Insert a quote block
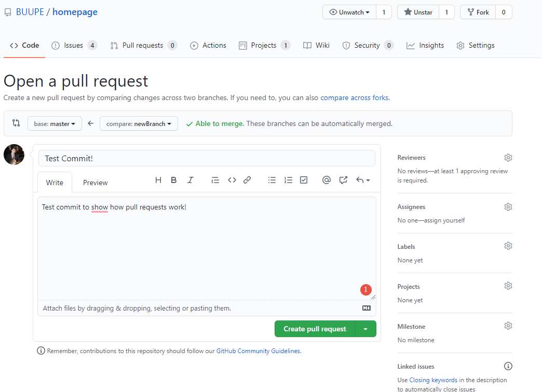This screenshot has width=542, height=392. coord(215,180)
